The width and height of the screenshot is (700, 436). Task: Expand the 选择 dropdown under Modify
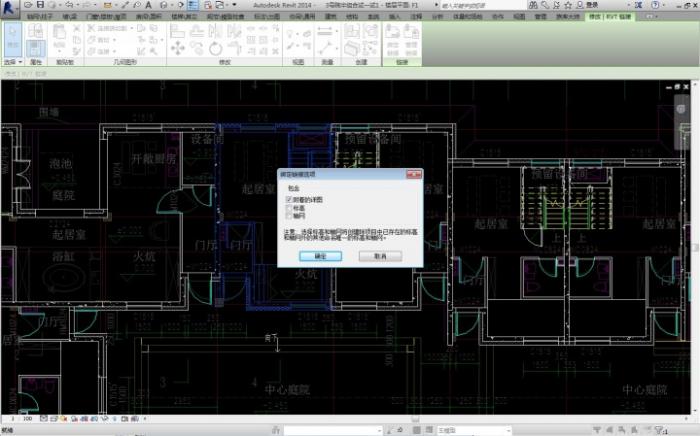13,62
